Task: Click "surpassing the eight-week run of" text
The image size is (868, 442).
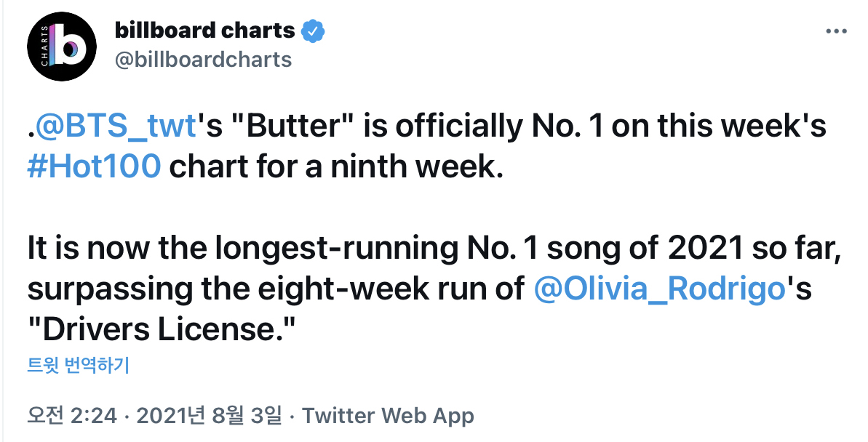Action: click(276, 289)
